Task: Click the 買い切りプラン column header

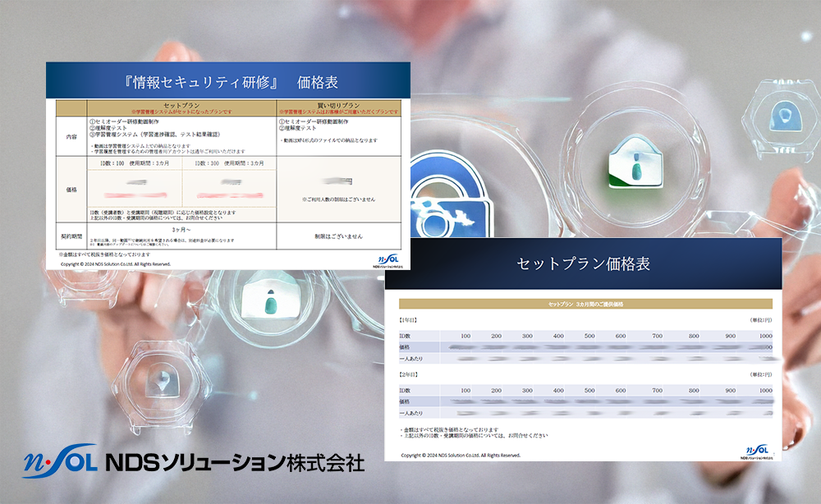Action: (x=338, y=106)
